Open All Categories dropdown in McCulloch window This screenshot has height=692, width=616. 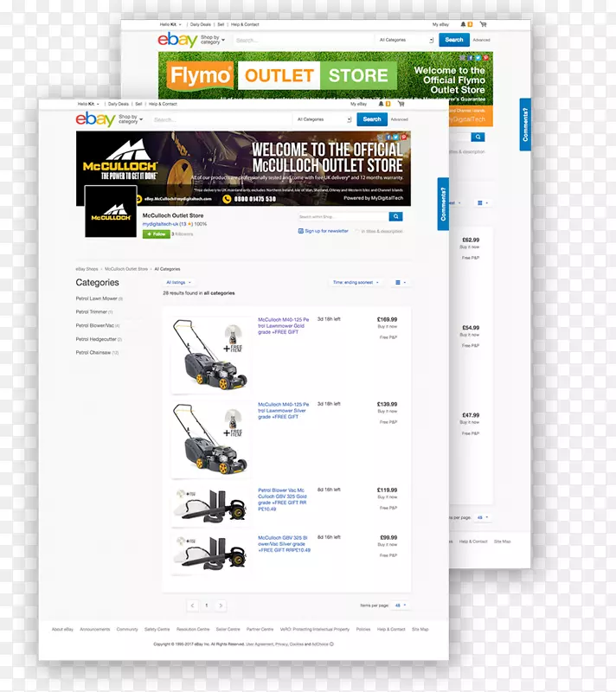point(324,119)
